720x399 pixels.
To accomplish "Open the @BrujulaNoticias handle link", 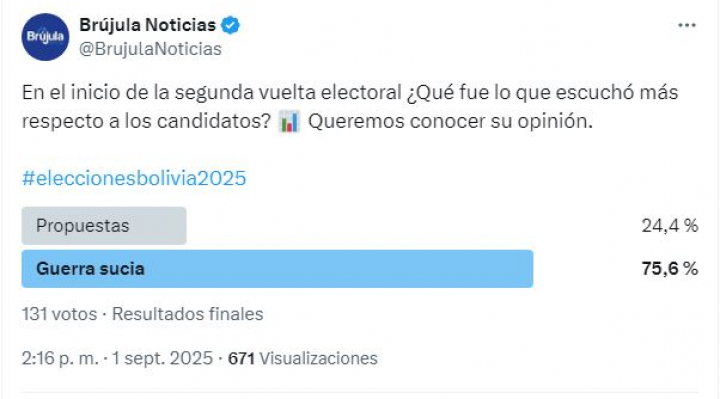I will tap(150, 49).
